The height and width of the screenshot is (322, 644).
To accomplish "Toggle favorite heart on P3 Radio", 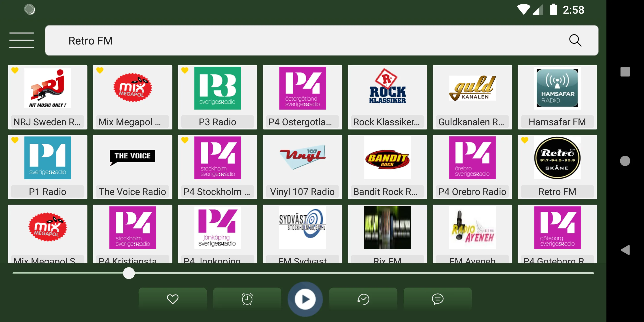I will tap(185, 70).
